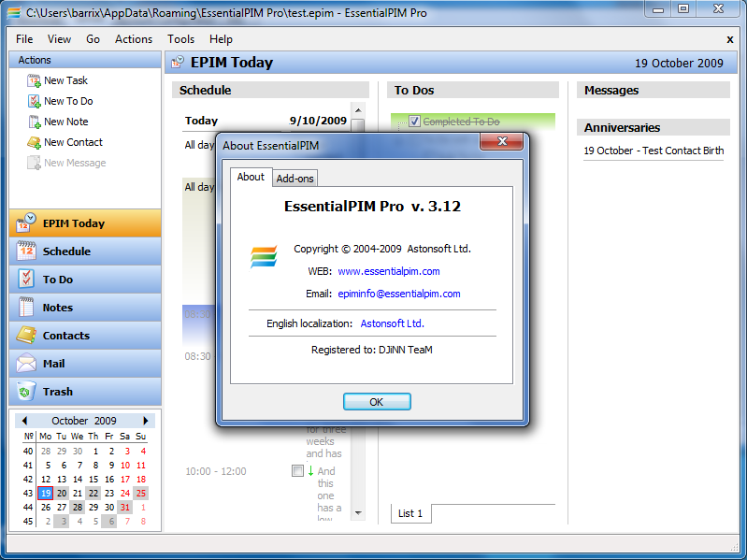Open the Notes module in sidebar
The width and height of the screenshot is (747, 560).
tap(85, 308)
